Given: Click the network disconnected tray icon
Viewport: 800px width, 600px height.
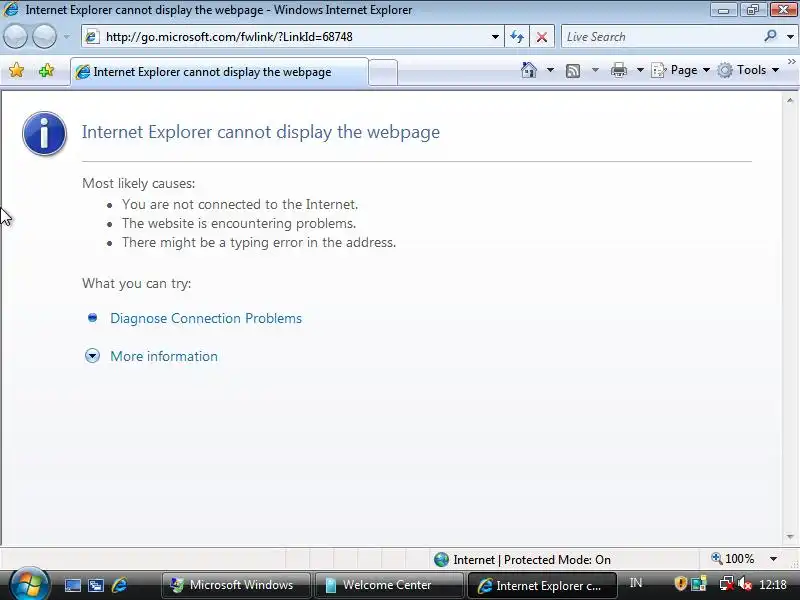Looking at the screenshot, I should click(726, 583).
